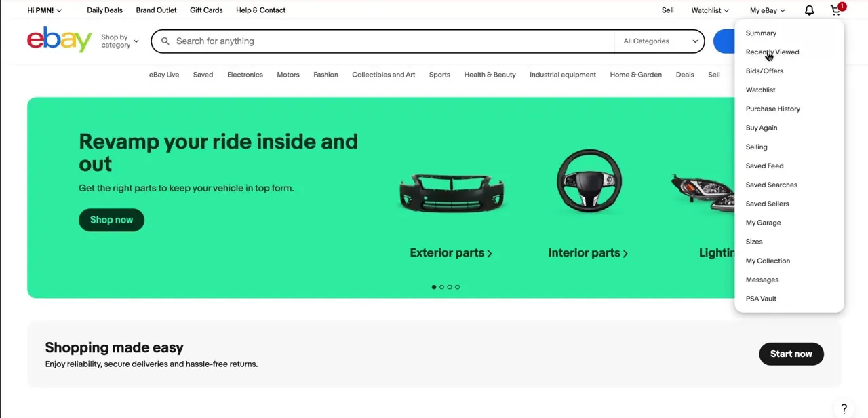Open the Hi PMN! account dropdown
This screenshot has height=418, width=868.
click(44, 10)
